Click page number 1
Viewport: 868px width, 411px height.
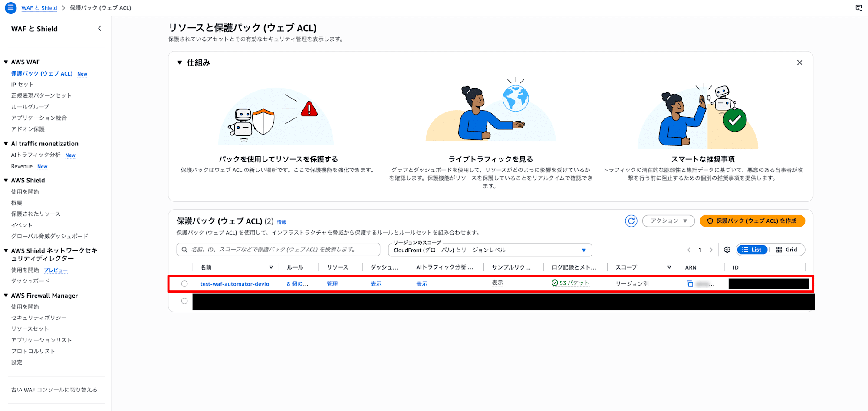[x=700, y=250]
